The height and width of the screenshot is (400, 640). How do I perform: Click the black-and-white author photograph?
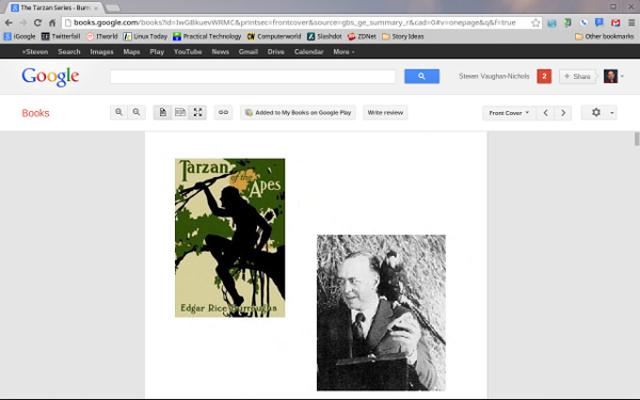pyautogui.click(x=381, y=313)
